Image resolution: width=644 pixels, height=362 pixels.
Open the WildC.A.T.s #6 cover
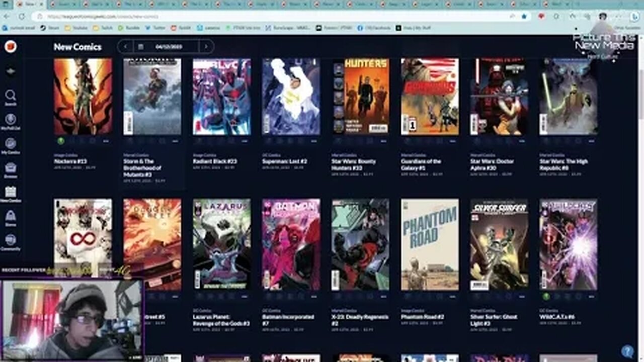[x=569, y=244]
